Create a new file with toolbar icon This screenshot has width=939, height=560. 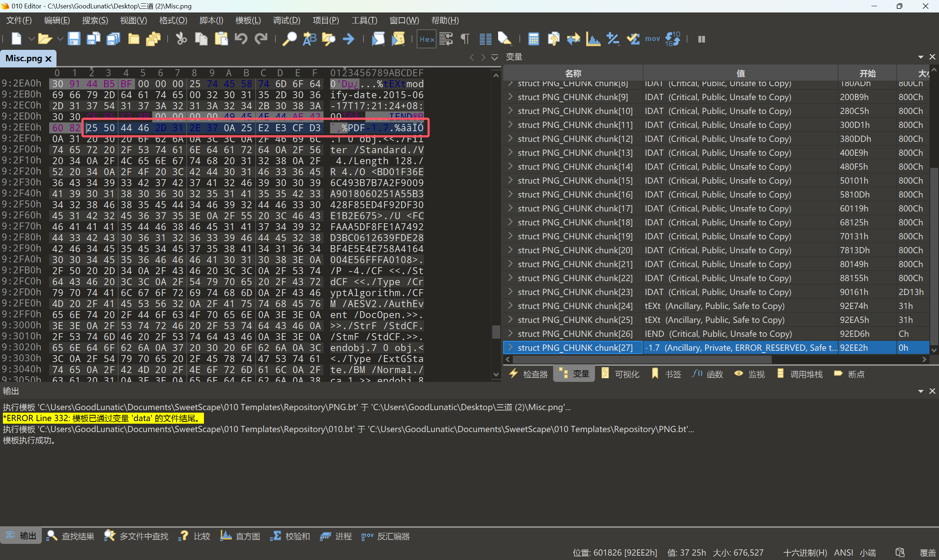[x=17, y=39]
